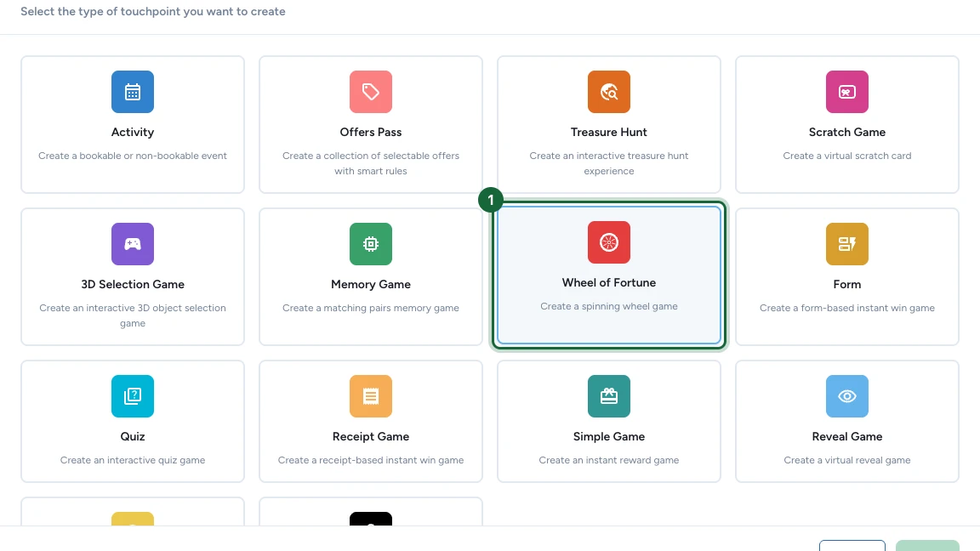Screen dimensions: 980x551
Task: Click 'Create a bookable or non-bookable event' text
Action: [x=133, y=156]
